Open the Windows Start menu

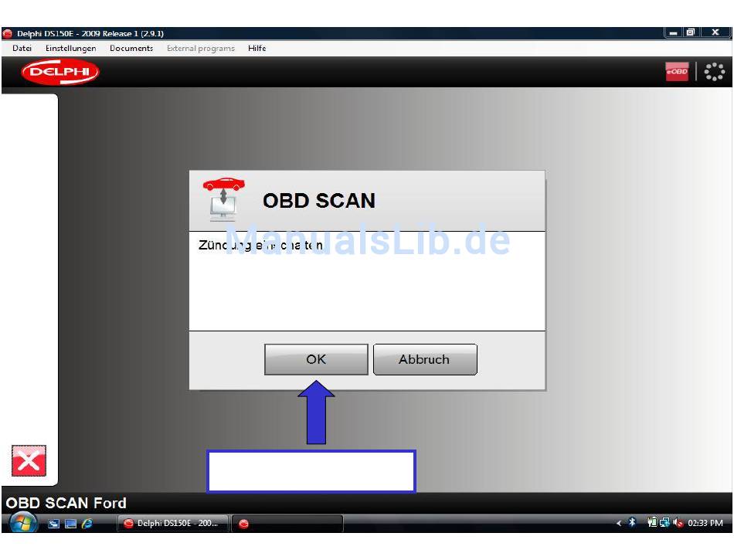tap(23, 523)
